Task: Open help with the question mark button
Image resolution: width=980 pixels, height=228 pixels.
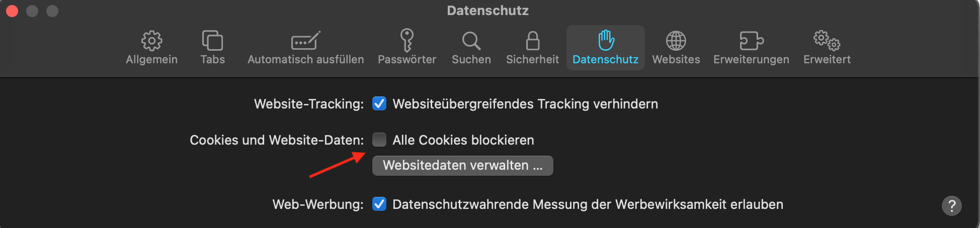Action: click(951, 205)
